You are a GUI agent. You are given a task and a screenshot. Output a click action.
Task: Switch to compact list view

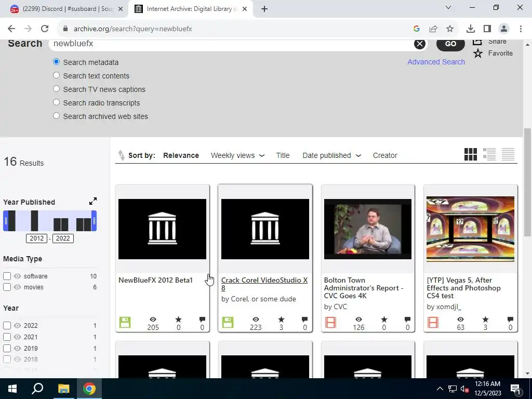[508, 154]
